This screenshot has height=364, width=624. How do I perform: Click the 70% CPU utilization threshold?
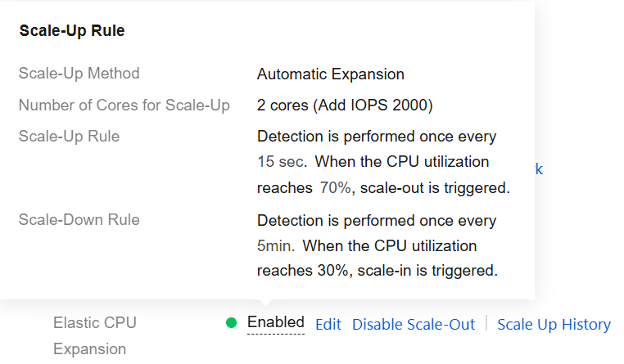coord(335,188)
